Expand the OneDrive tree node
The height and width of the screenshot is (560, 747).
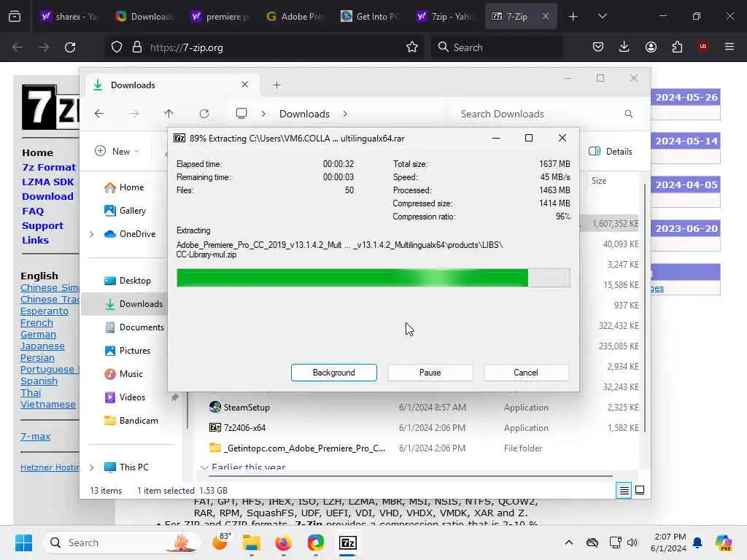(91, 234)
